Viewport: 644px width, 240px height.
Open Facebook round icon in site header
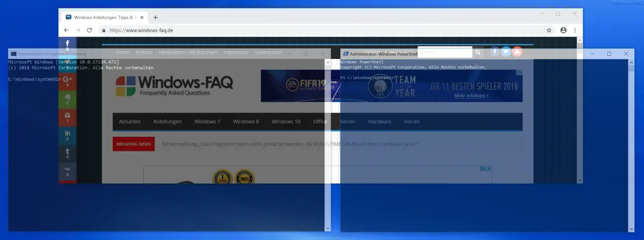[x=495, y=51]
